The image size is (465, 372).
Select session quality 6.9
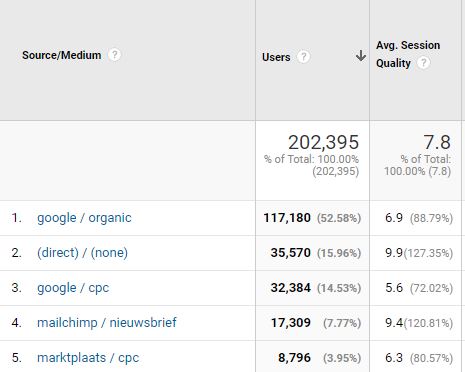pyautogui.click(x=394, y=218)
